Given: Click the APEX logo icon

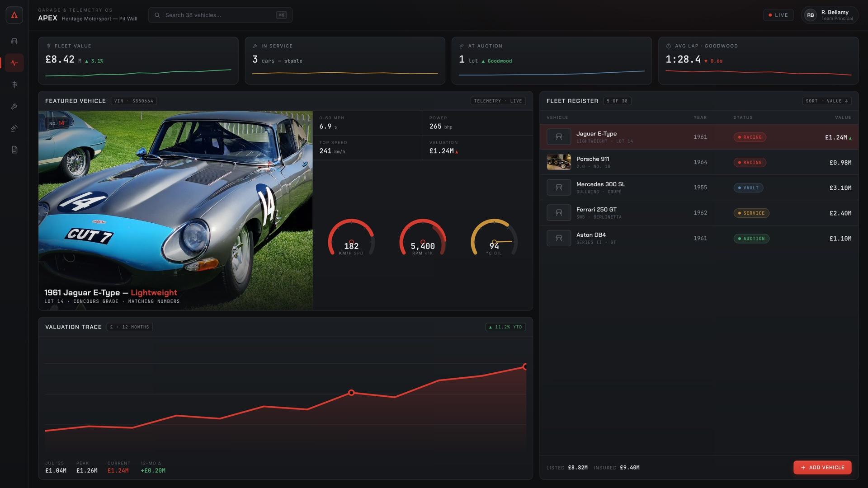Looking at the screenshot, I should 14,15.
